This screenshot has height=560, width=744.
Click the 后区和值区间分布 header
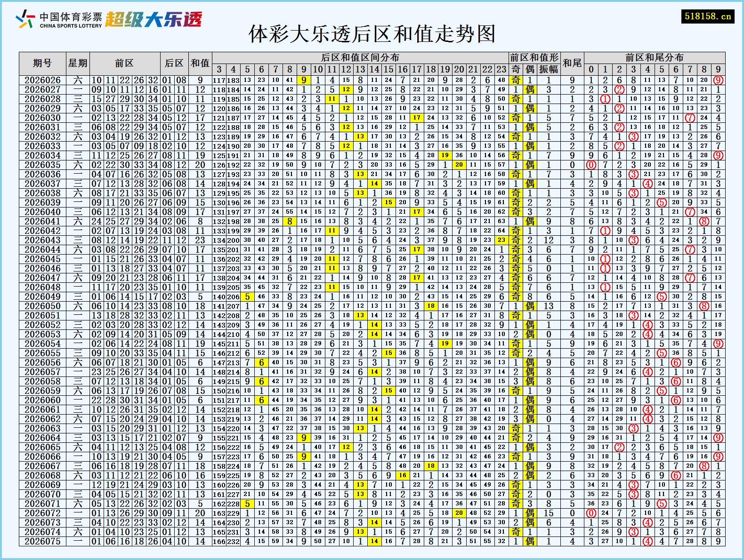[x=360, y=57]
